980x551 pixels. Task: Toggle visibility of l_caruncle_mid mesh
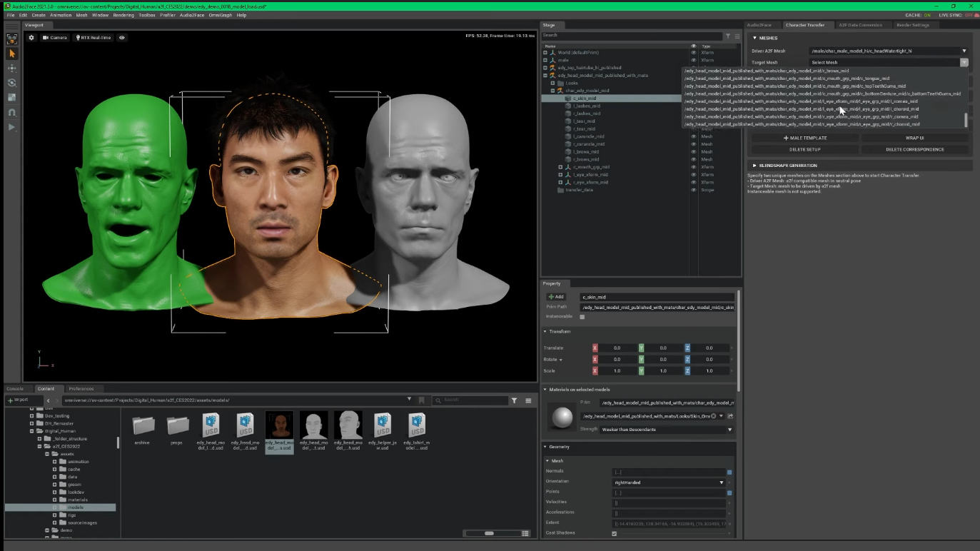coord(693,136)
